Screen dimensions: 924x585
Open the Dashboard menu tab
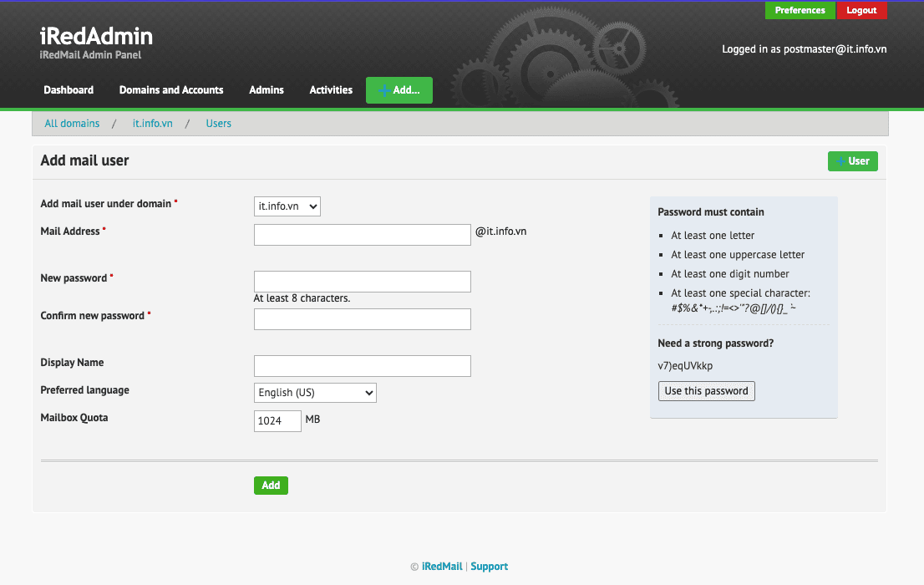pyautogui.click(x=69, y=90)
